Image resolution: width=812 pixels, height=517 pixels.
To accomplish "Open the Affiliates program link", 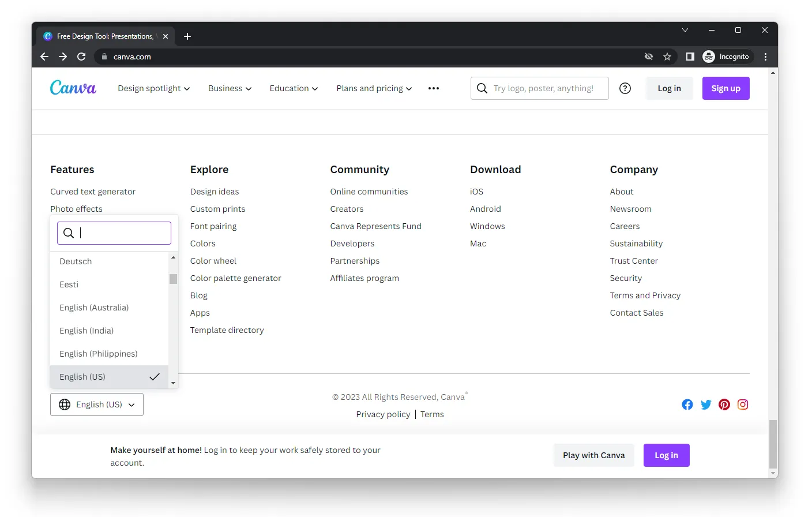I will pos(364,278).
